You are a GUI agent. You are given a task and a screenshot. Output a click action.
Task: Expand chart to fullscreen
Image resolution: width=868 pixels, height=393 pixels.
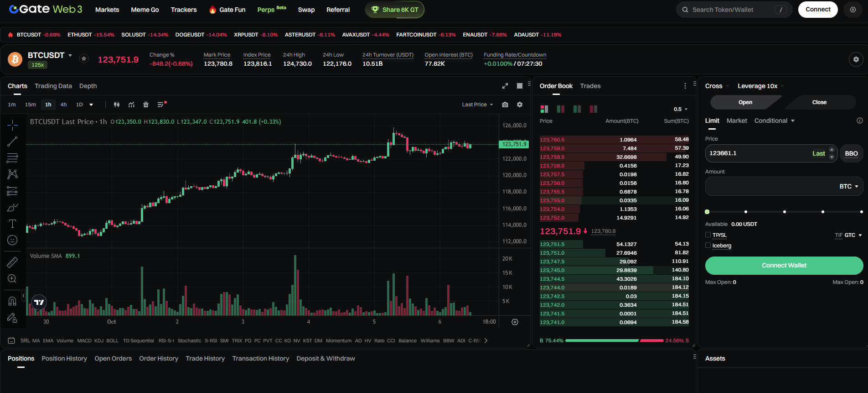click(x=505, y=86)
